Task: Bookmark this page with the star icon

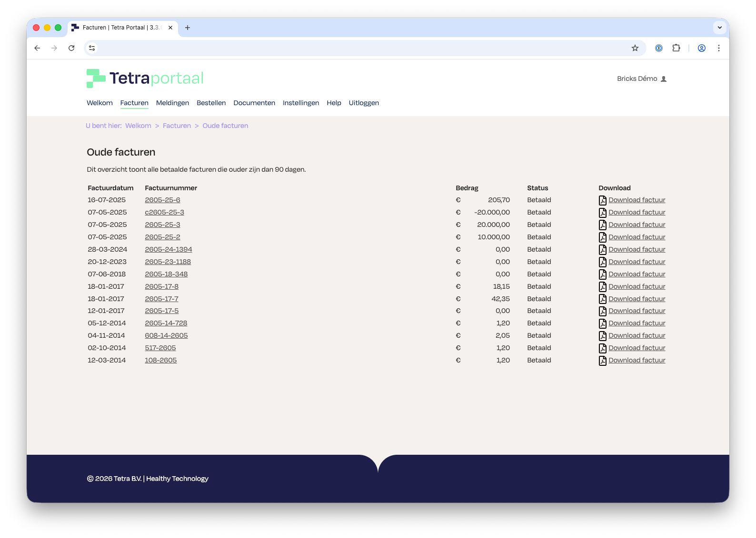Action: click(635, 48)
